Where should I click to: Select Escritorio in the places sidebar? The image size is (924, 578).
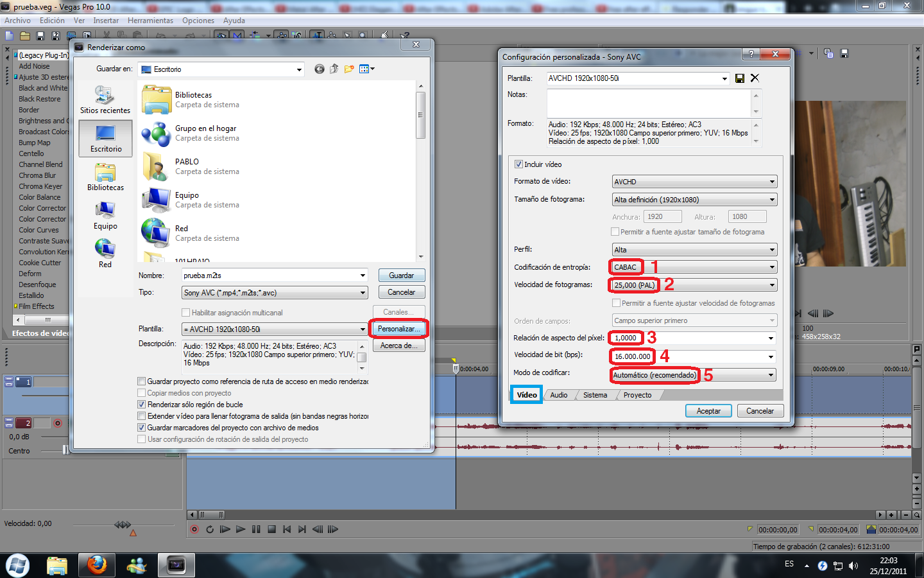(106, 138)
